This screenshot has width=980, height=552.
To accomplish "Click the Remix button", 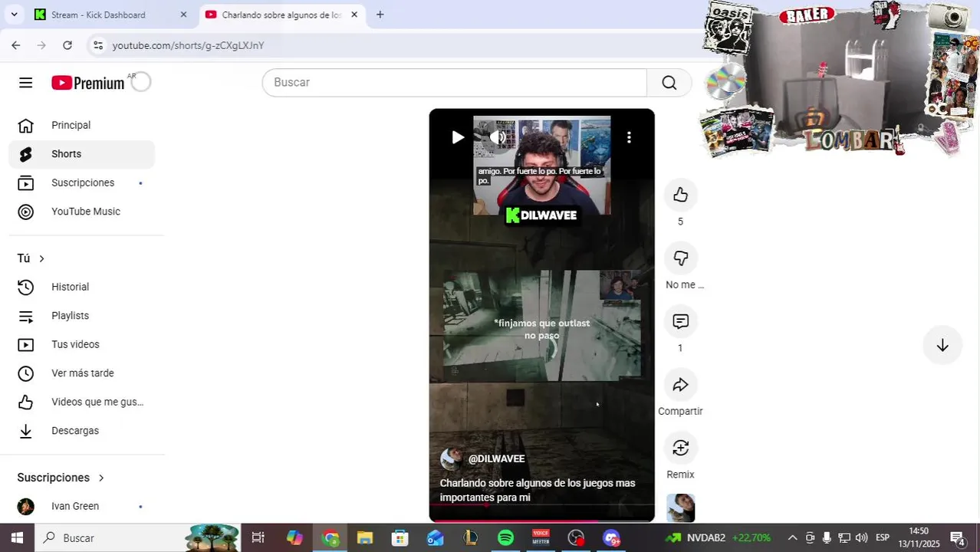I will 680,448.
